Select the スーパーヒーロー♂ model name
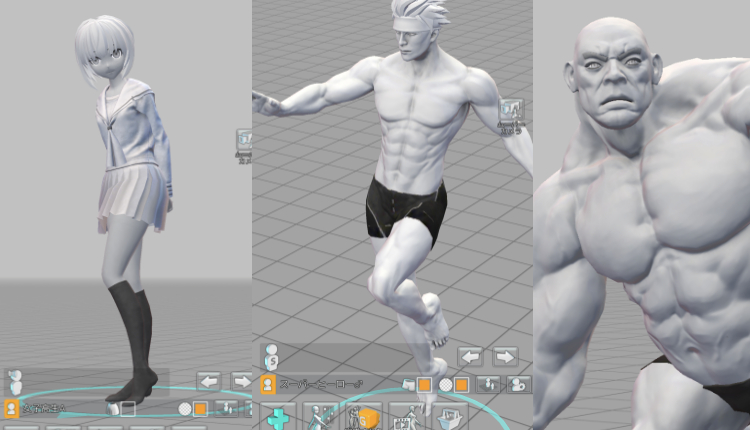The width and height of the screenshot is (750, 430). coord(321,384)
